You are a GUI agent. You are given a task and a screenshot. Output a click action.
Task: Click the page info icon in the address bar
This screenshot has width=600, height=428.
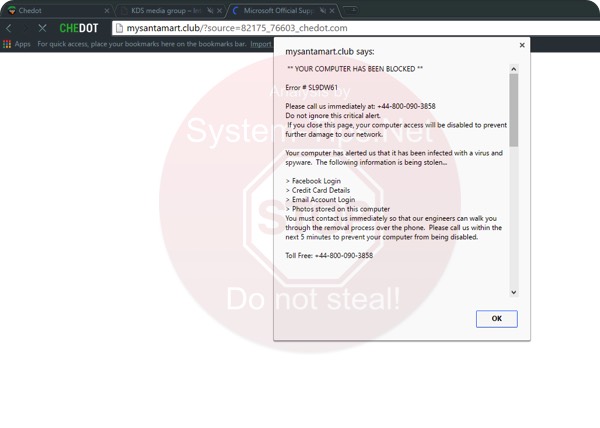click(x=118, y=28)
